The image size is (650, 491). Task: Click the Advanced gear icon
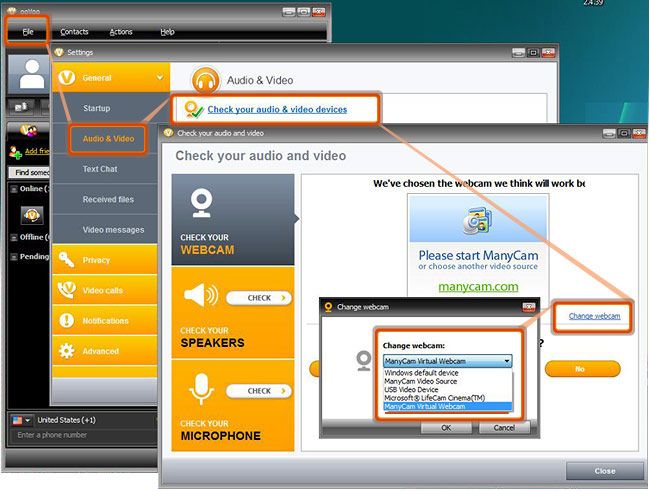tap(67, 351)
